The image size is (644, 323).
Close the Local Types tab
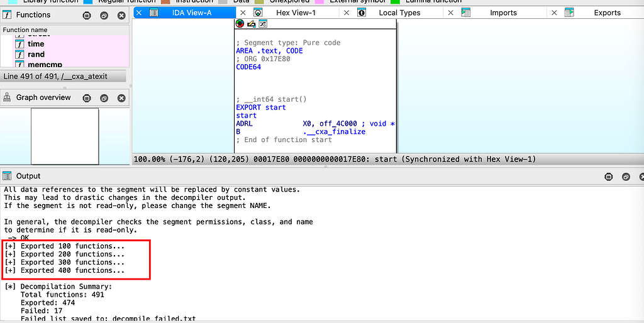coord(347,13)
